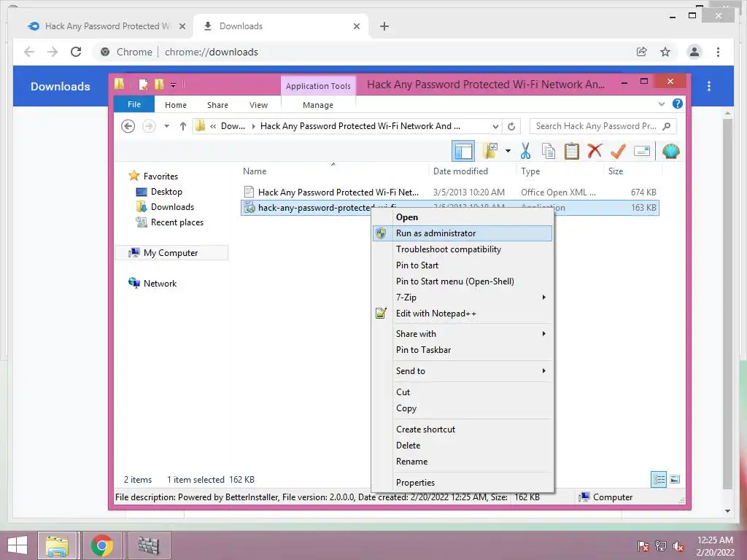Choose Run as administrator
Screen dimensions: 747x560
tap(462, 233)
